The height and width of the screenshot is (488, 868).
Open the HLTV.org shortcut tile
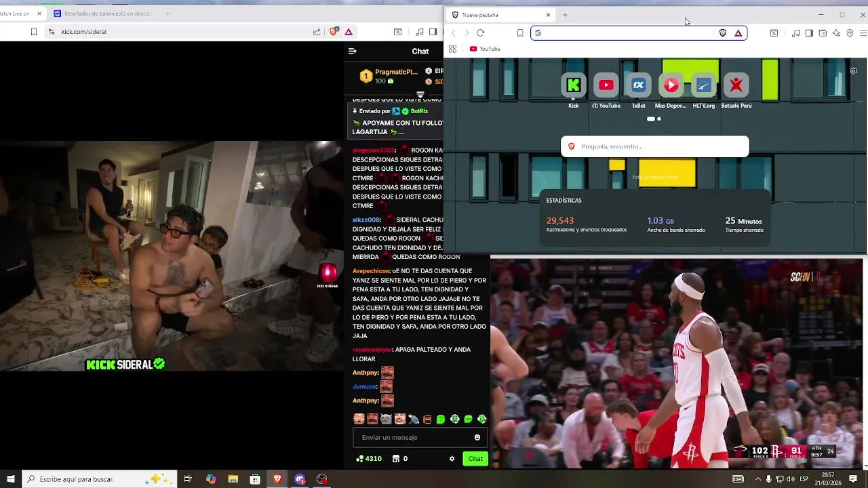point(703,85)
